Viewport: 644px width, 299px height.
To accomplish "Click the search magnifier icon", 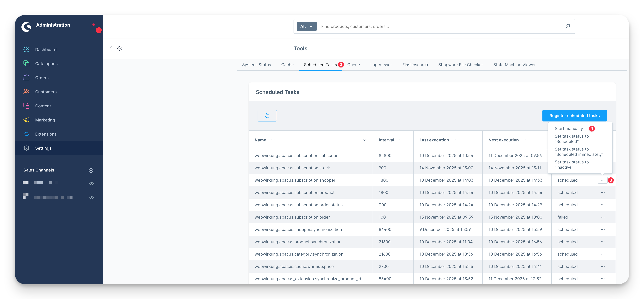I will [568, 26].
